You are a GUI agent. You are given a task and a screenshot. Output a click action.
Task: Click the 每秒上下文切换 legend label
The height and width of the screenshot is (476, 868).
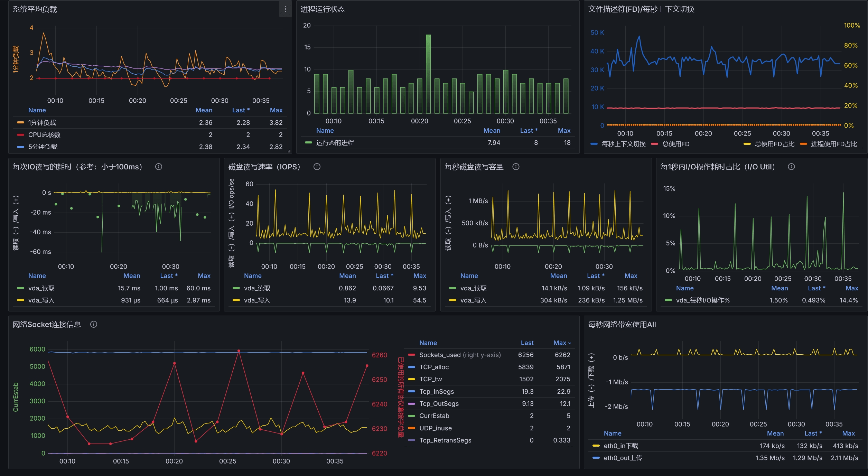click(x=623, y=144)
